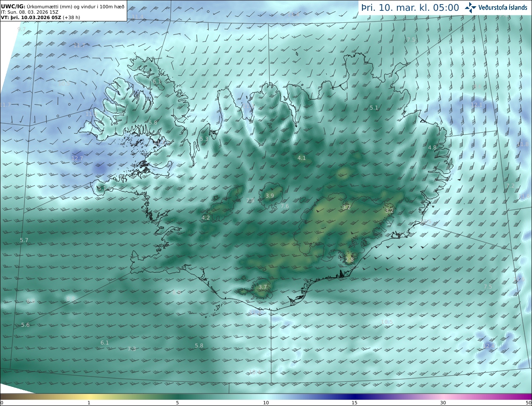Click the 1 label on the color scale
532x406 pixels.
click(x=89, y=403)
